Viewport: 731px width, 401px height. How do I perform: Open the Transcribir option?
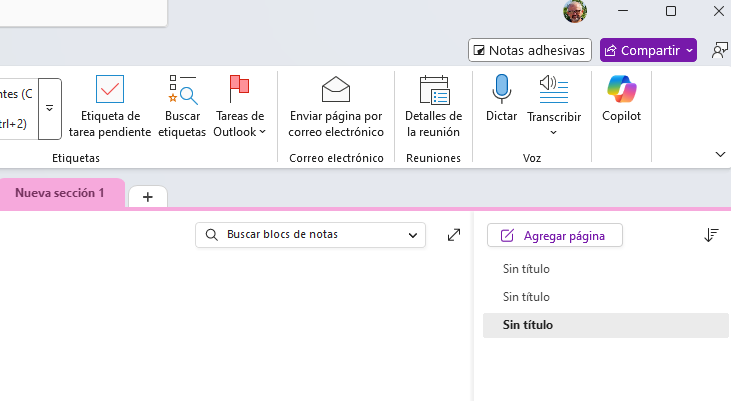[x=553, y=105]
